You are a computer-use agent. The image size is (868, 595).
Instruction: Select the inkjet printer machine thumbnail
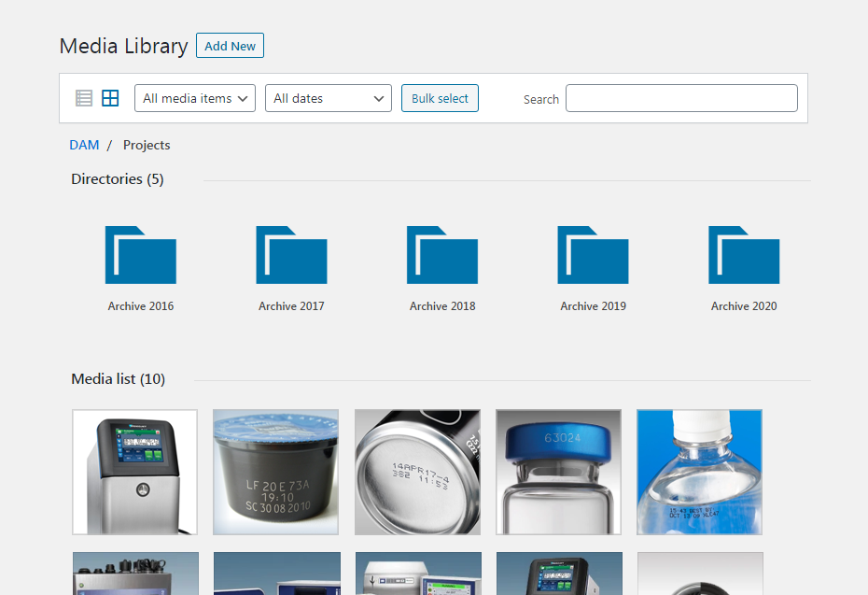click(135, 472)
